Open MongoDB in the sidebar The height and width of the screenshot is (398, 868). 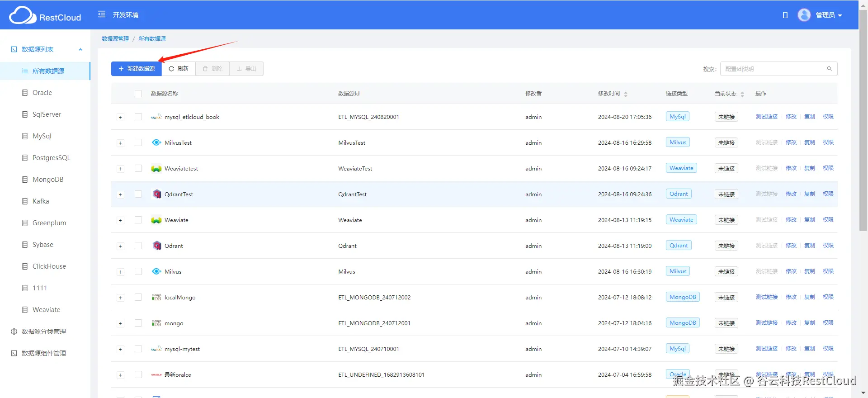pyautogui.click(x=45, y=180)
